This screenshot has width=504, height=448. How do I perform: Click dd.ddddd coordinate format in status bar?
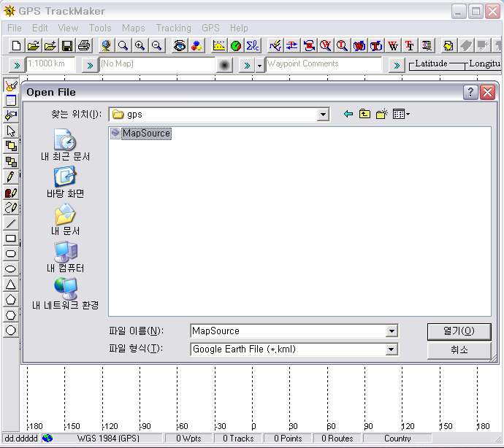pyautogui.click(x=21, y=439)
